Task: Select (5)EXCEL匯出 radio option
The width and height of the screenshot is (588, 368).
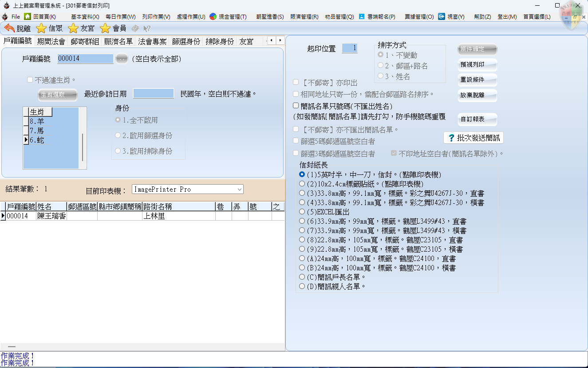Action: click(x=302, y=212)
